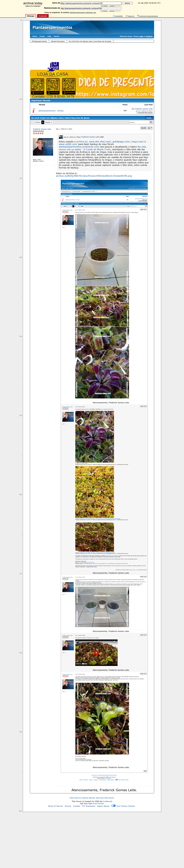Click into the thread Search field
The width and height of the screenshot is (184, 868).
tap(139, 122)
